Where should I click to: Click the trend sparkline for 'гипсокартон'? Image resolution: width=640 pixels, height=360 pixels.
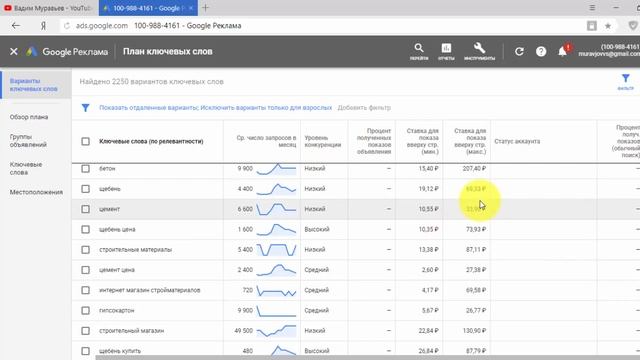point(276,311)
